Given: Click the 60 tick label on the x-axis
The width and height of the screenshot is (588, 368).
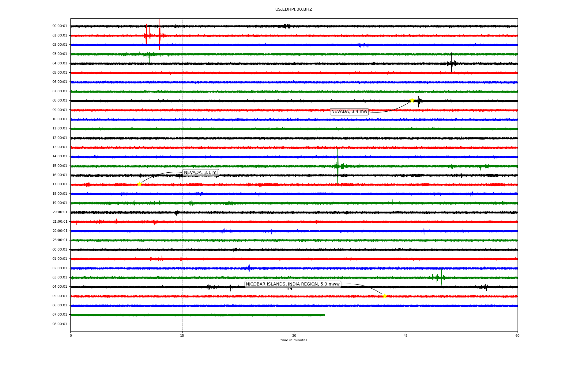Looking at the screenshot, I should pos(517,335).
